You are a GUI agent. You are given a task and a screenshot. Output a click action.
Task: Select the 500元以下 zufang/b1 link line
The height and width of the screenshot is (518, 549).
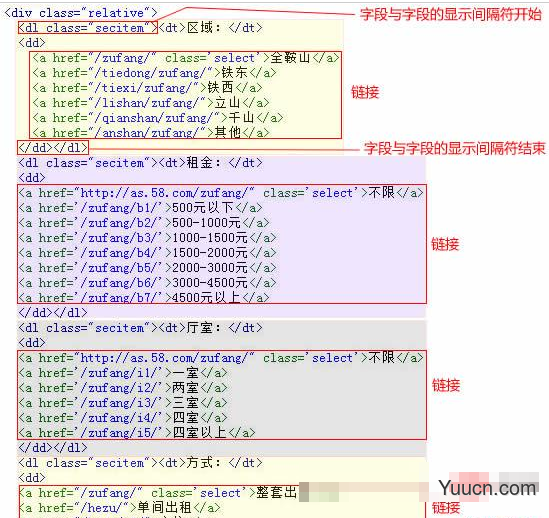click(x=140, y=208)
